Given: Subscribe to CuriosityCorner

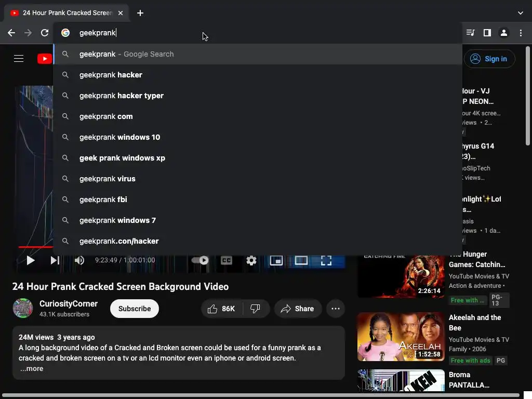Looking at the screenshot, I should pyautogui.click(x=135, y=309).
